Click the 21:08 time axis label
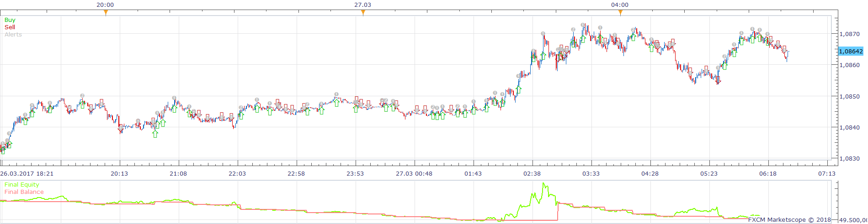Image resolution: width=868 pixels, height=224 pixels. tap(178, 174)
